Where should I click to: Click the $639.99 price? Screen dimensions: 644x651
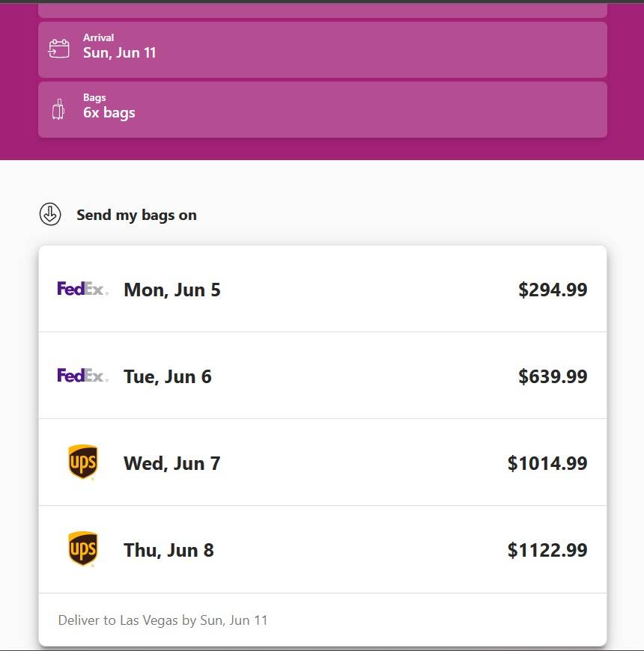[553, 376]
